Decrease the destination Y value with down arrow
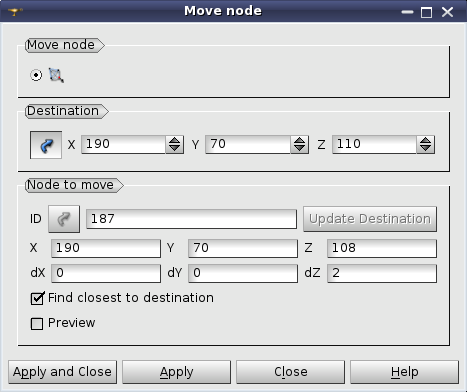This screenshot has height=392, width=467. (299, 149)
